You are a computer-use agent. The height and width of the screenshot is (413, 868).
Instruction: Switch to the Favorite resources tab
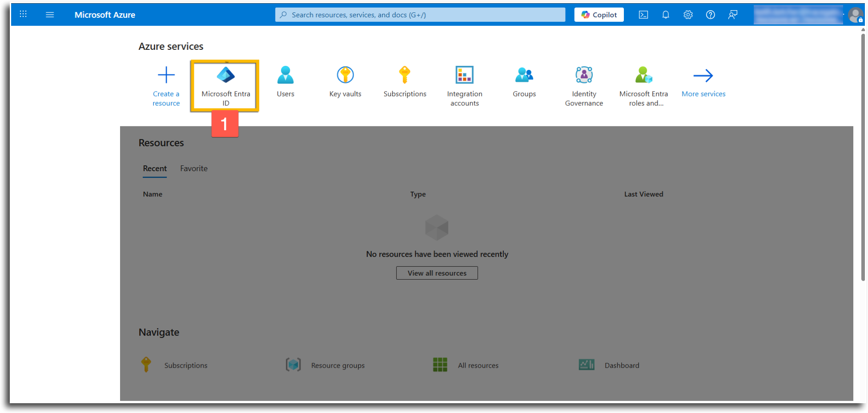pos(194,168)
